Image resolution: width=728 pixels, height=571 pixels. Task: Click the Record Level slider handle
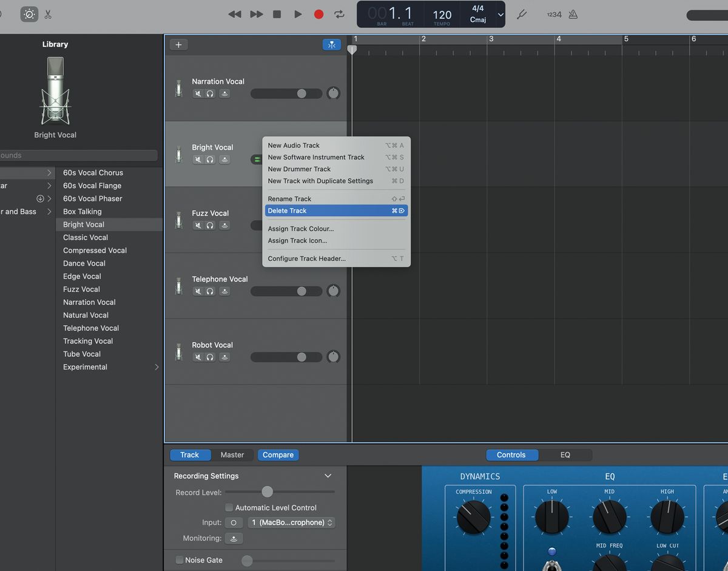point(269,492)
